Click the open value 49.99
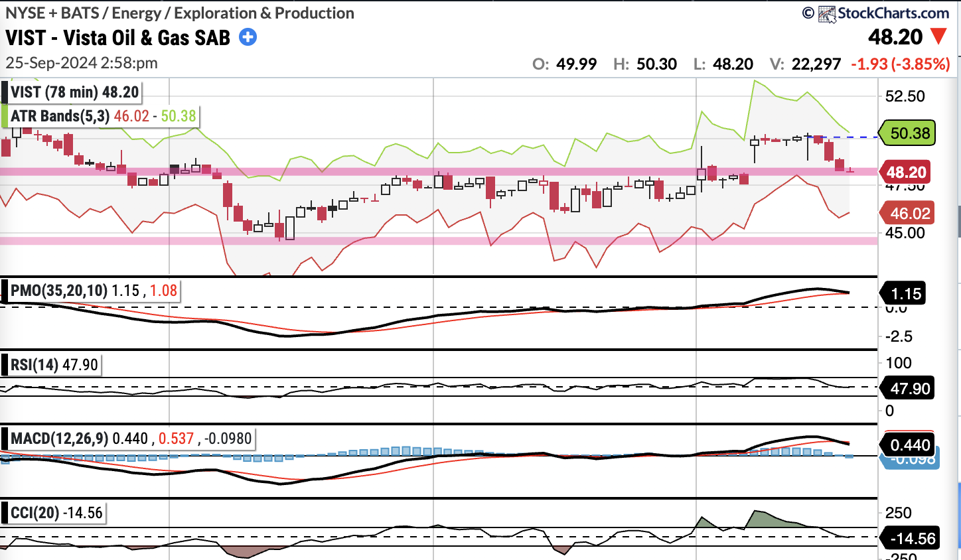 (x=576, y=64)
